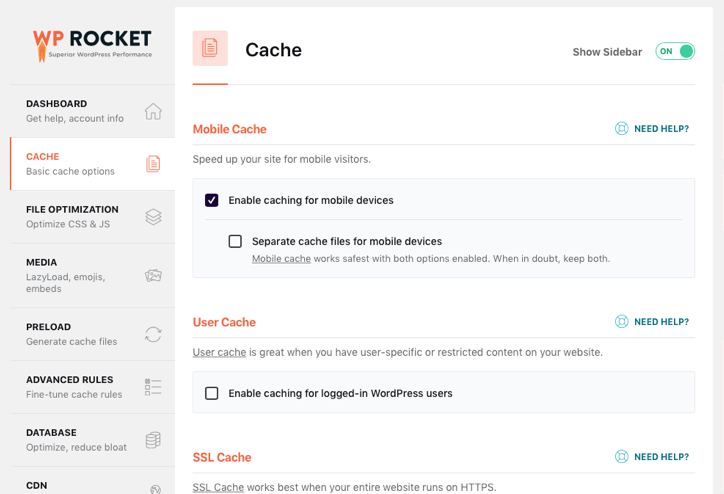
Task: Click the WP Rocket logo
Action: 92,44
